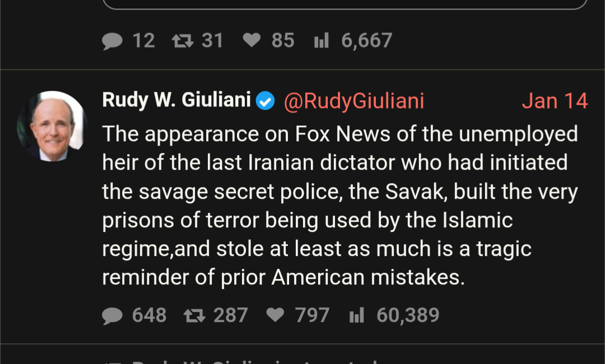Click the heart icon beside 85
605x364 pixels.
pos(252,41)
